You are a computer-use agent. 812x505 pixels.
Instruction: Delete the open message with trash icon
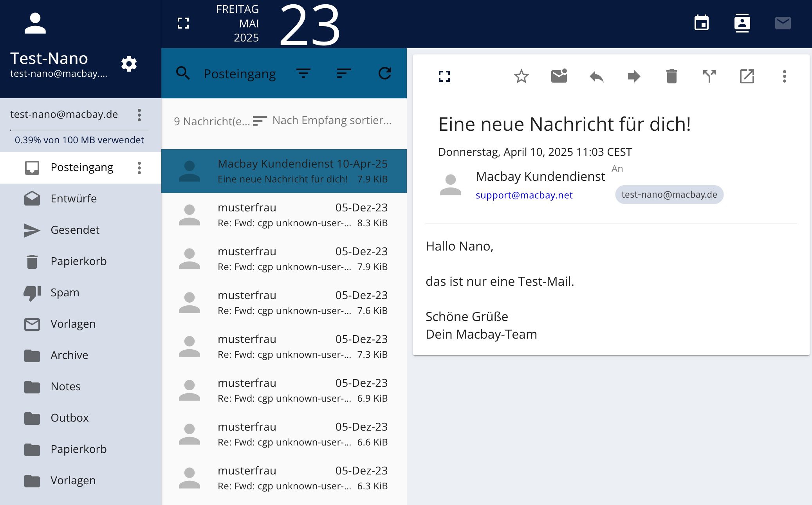(672, 76)
